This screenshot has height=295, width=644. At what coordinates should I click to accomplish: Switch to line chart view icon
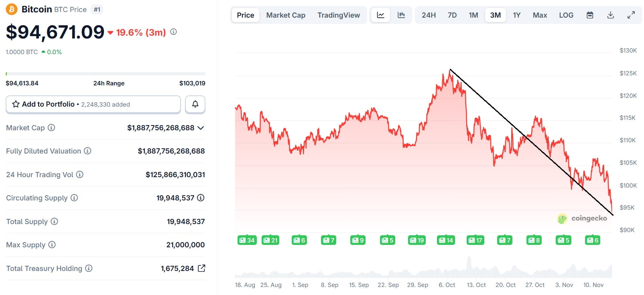tap(380, 15)
